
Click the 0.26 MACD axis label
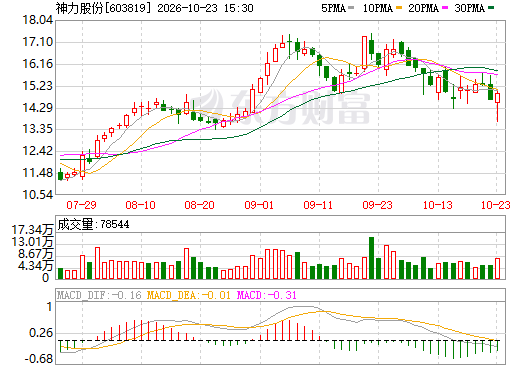pyautogui.click(x=41, y=333)
